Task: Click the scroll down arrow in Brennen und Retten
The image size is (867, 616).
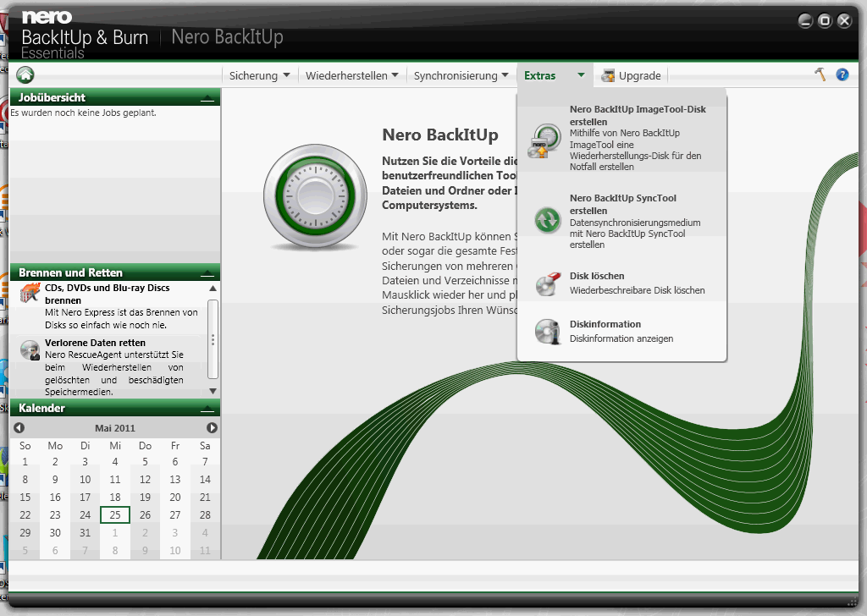Action: coord(213,391)
